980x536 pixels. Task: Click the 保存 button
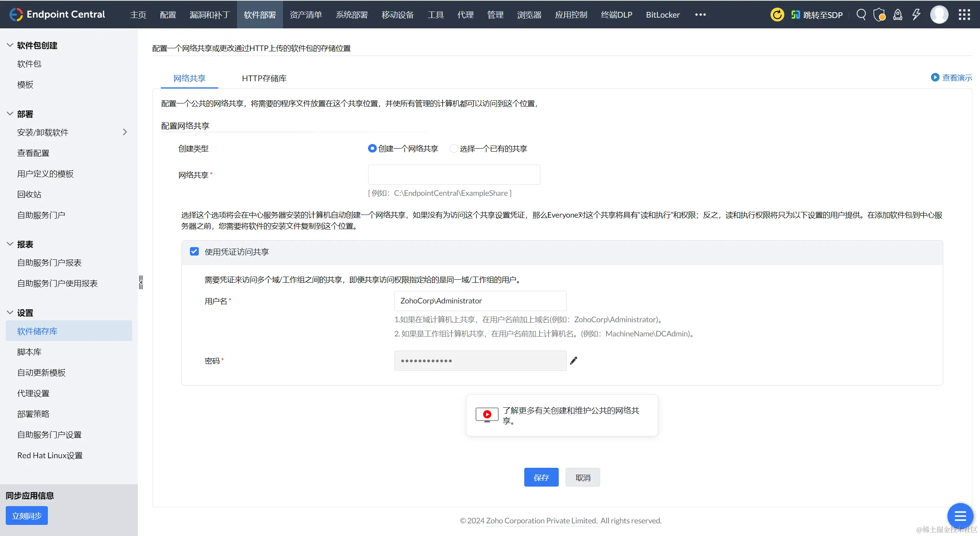[x=541, y=477]
